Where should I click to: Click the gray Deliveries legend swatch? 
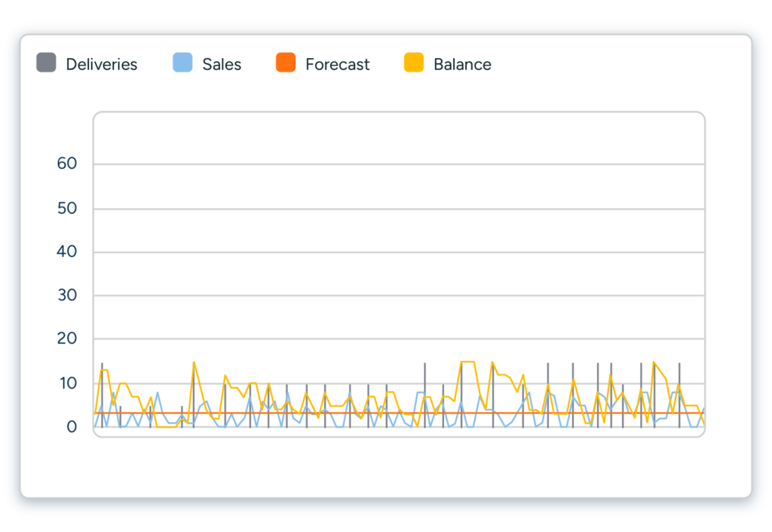44,64
